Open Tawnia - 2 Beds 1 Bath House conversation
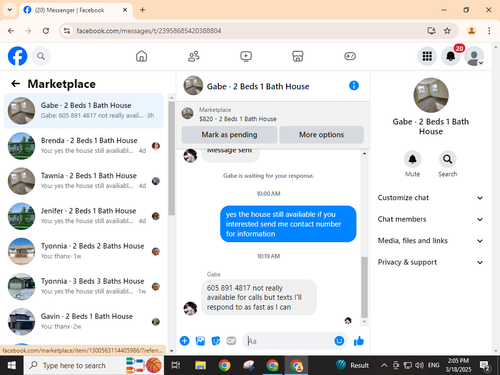500x375 pixels. pyautogui.click(x=84, y=181)
